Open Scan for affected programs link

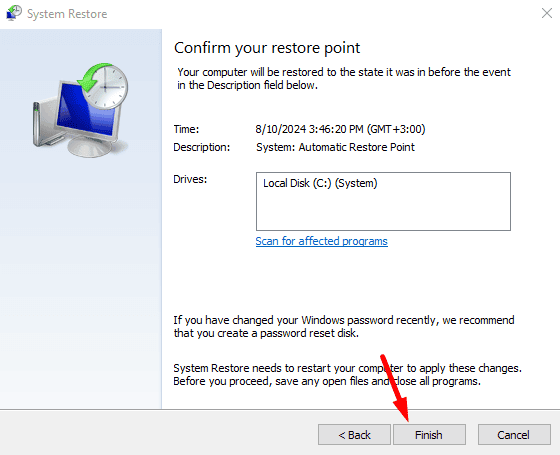click(321, 241)
